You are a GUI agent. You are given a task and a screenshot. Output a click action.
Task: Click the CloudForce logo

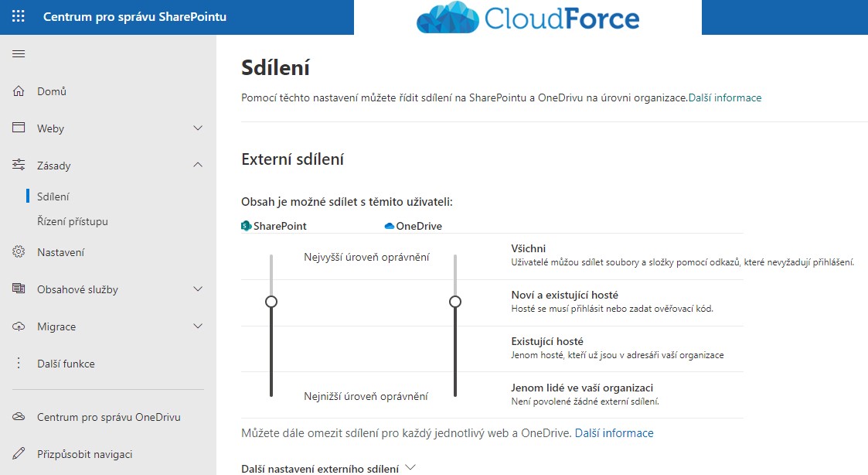click(x=528, y=17)
